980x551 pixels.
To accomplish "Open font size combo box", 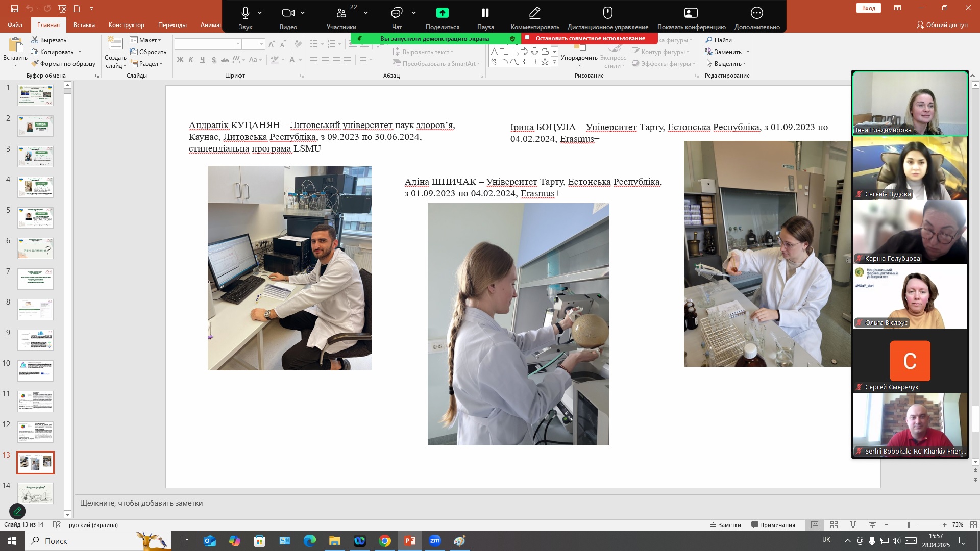I will click(253, 44).
